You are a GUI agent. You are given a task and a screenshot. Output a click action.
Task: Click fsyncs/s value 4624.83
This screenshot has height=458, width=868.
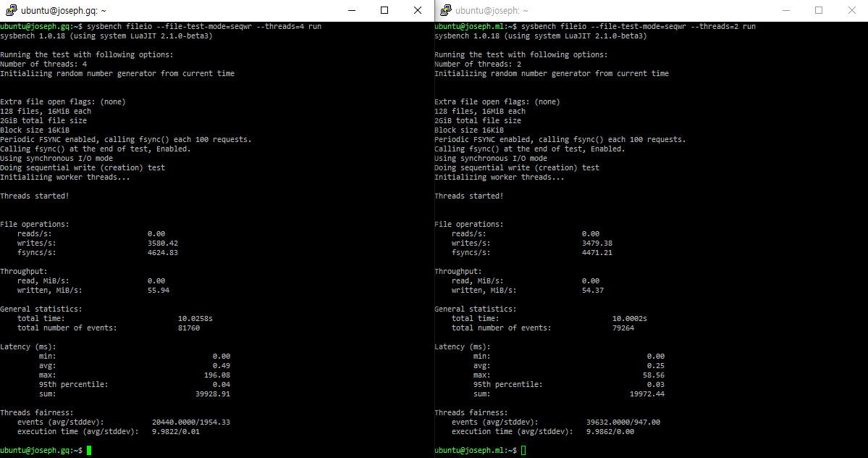163,252
